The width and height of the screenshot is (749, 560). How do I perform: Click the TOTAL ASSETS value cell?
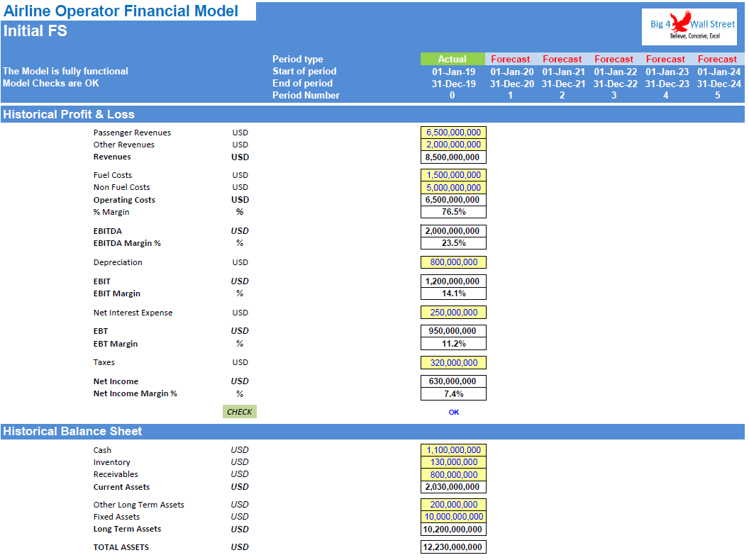point(453,547)
